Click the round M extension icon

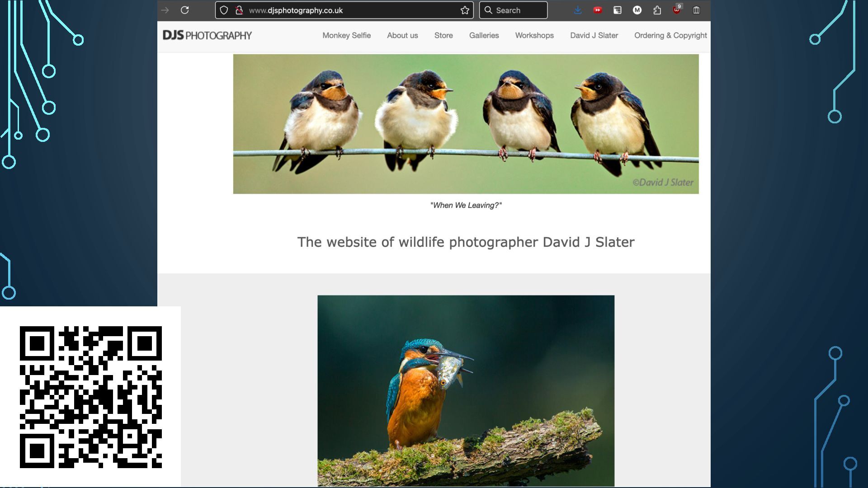click(637, 10)
